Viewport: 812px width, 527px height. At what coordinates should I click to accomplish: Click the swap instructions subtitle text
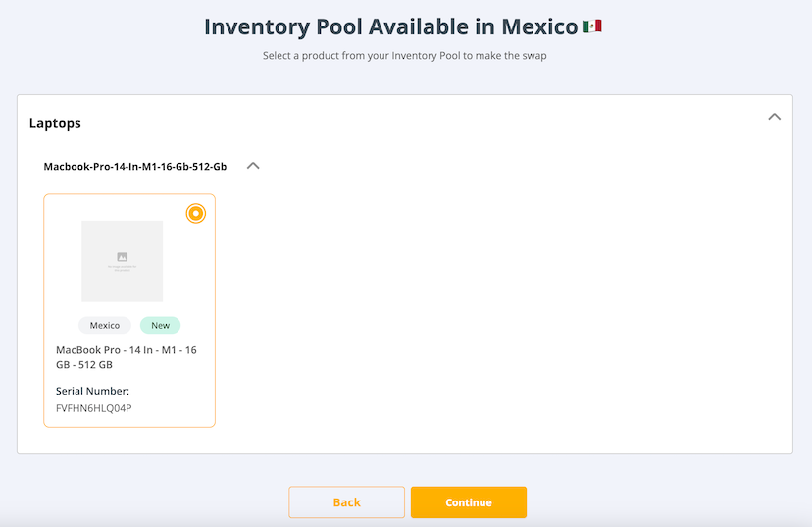(404, 56)
